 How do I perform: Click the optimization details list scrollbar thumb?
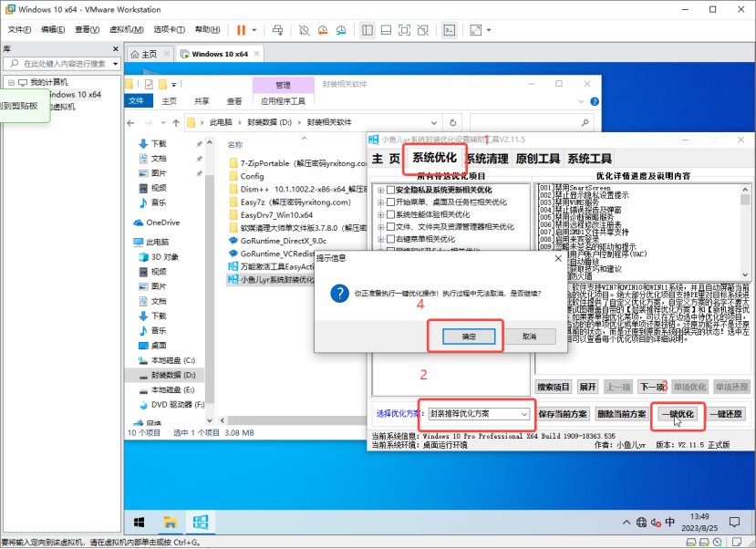pos(745,200)
